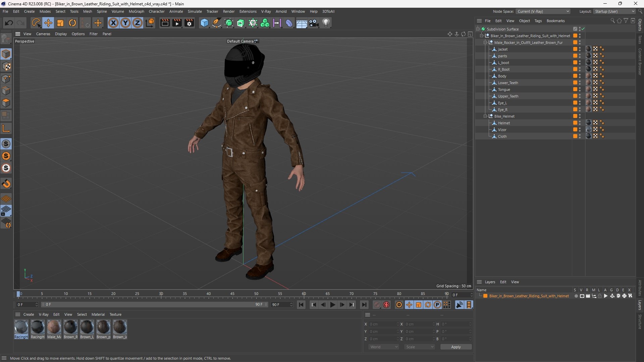Open Layers panel Edit menu

pyautogui.click(x=503, y=282)
